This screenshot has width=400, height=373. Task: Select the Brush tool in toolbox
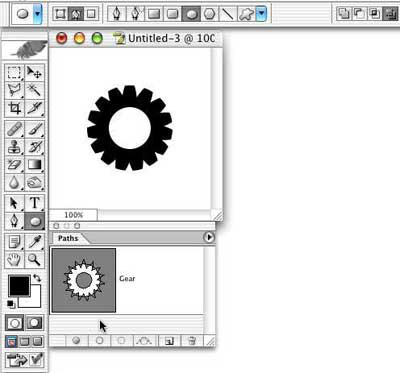tap(34, 129)
